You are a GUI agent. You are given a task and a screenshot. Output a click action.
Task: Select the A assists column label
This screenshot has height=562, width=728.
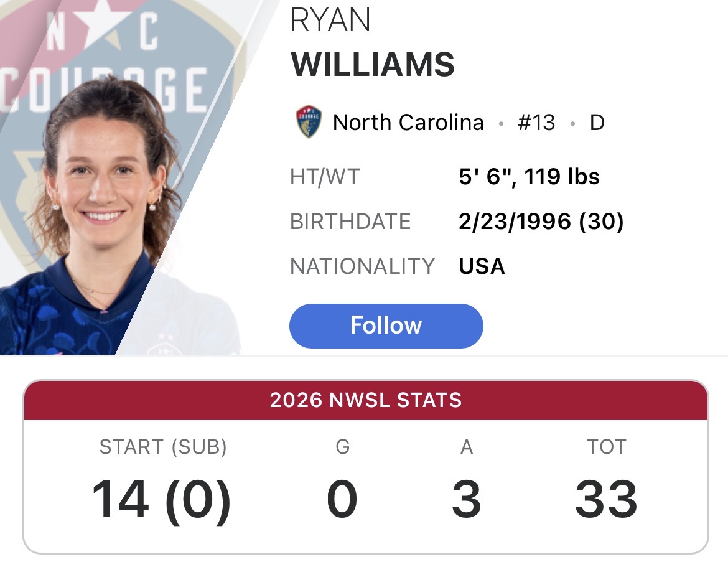(x=467, y=447)
